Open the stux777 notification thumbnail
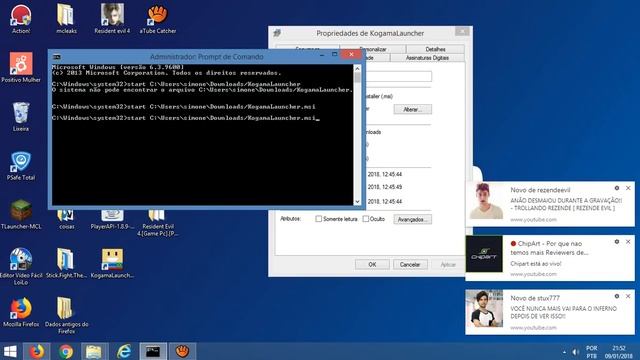The image size is (640, 360). click(484, 309)
